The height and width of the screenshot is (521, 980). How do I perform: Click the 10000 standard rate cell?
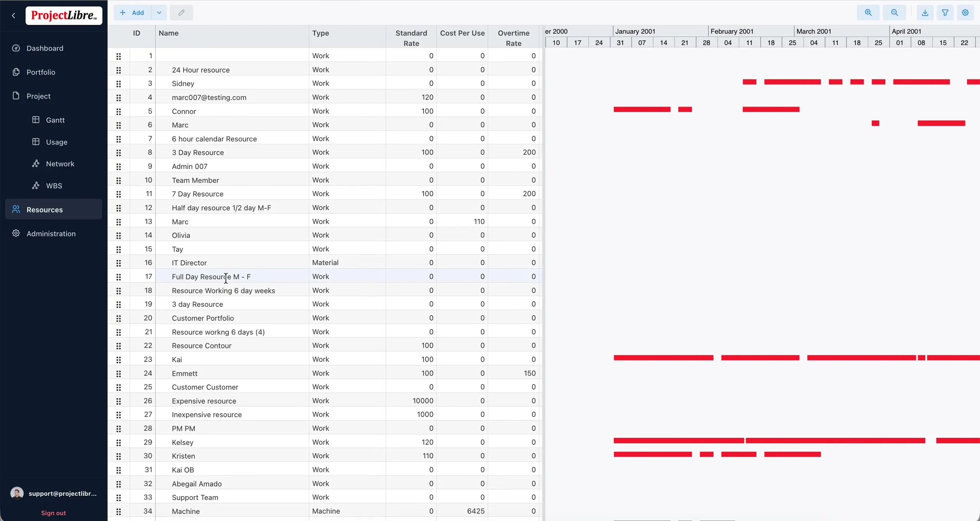coord(411,401)
